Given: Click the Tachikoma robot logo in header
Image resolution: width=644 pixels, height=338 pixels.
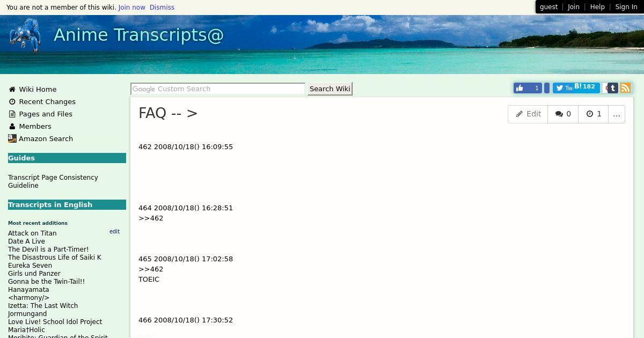Looking at the screenshot, I should (25, 36).
